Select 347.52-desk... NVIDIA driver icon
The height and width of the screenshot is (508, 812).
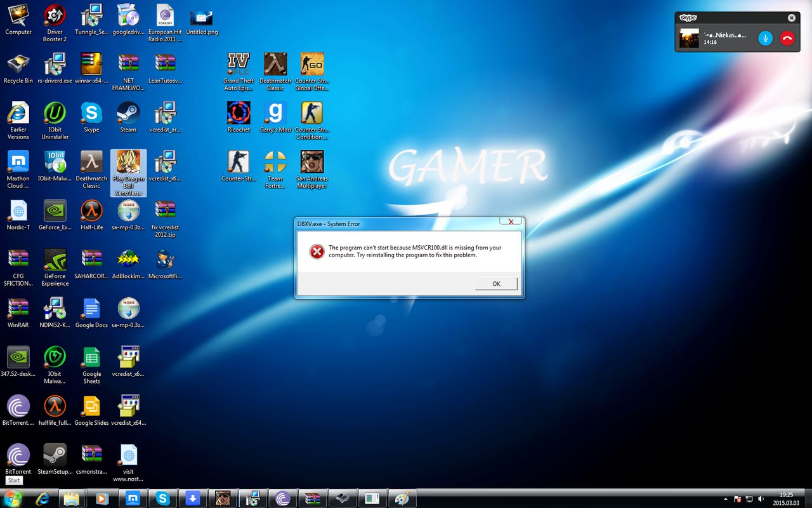18,361
